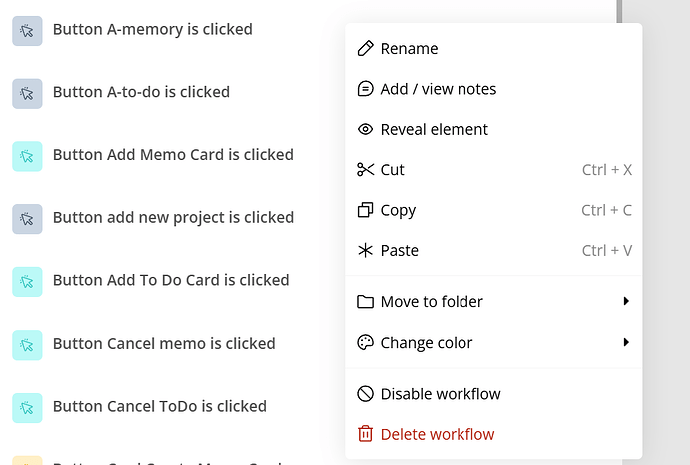Click the Copy duplicate-squares icon
Screen dimensions: 690x465
(x=365, y=210)
